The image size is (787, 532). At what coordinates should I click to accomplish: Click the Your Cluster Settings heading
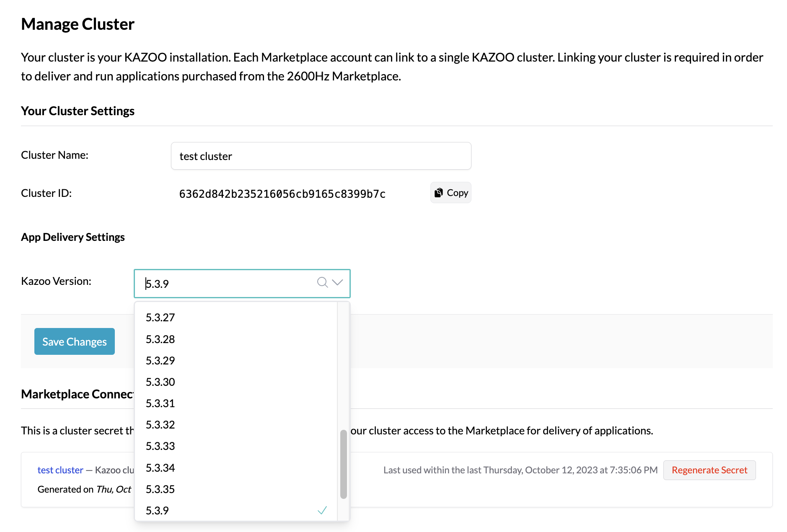[x=78, y=111]
